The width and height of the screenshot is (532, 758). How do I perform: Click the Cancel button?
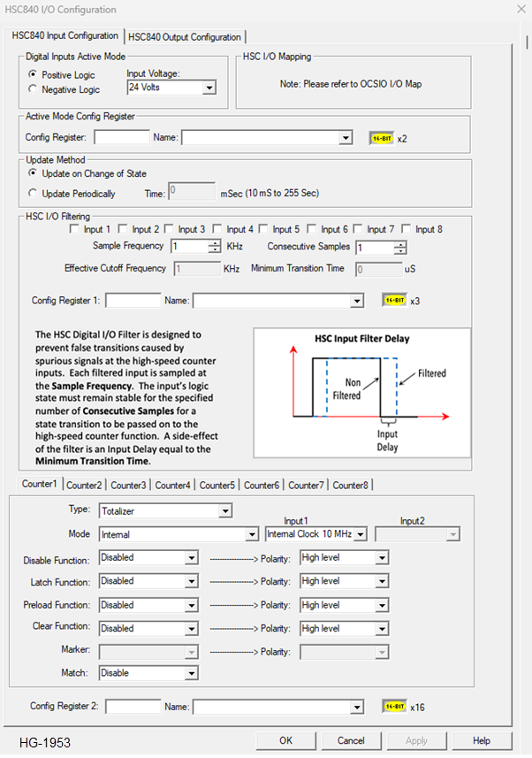pos(351,740)
